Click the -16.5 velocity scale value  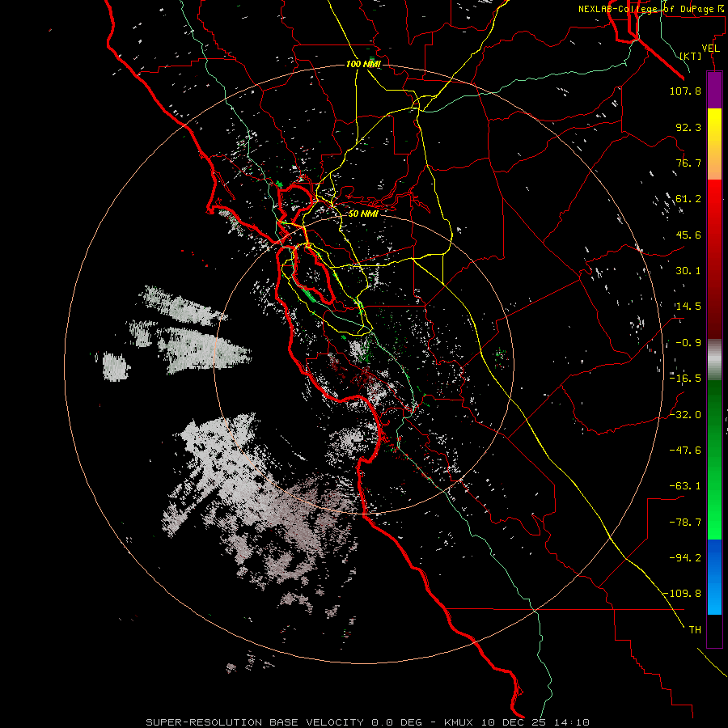pos(685,379)
